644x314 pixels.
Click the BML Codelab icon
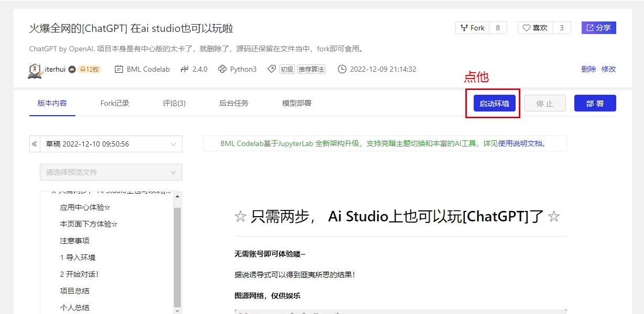(x=119, y=69)
